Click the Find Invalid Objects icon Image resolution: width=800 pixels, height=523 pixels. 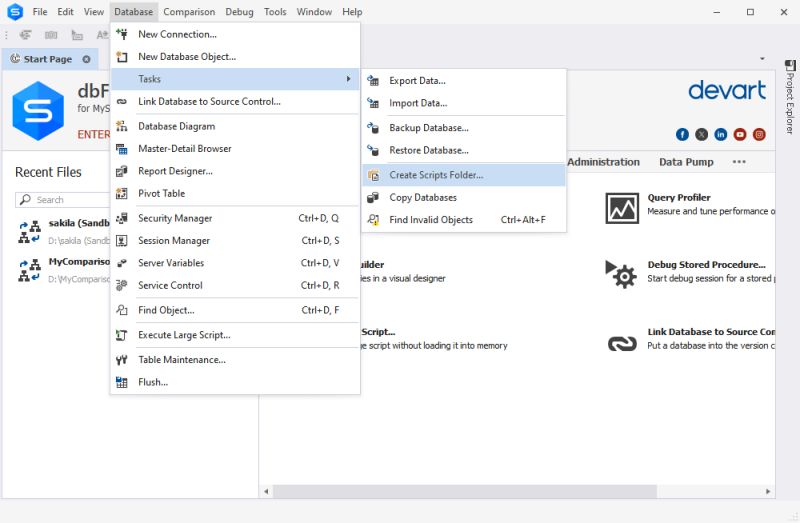pos(373,220)
